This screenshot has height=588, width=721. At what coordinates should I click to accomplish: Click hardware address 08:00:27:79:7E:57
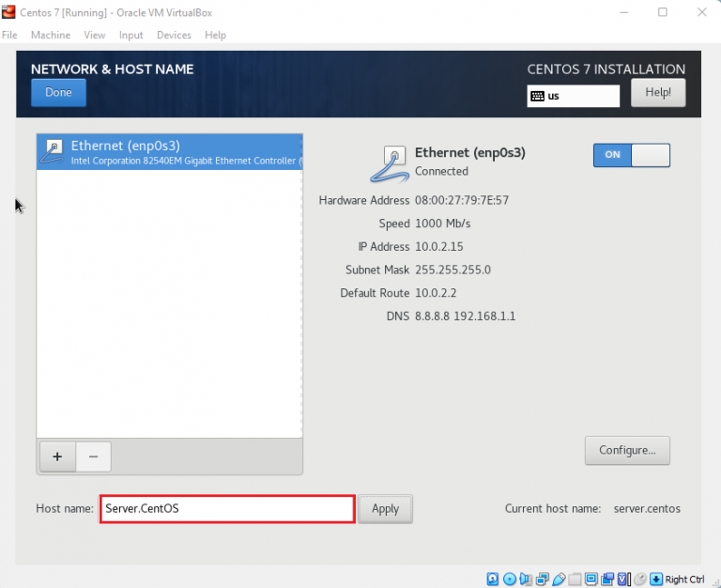point(462,201)
